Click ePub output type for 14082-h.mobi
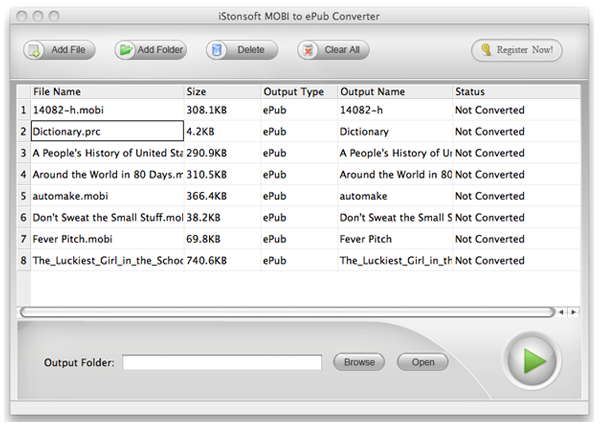This screenshot has height=424, width=600. tap(300, 110)
